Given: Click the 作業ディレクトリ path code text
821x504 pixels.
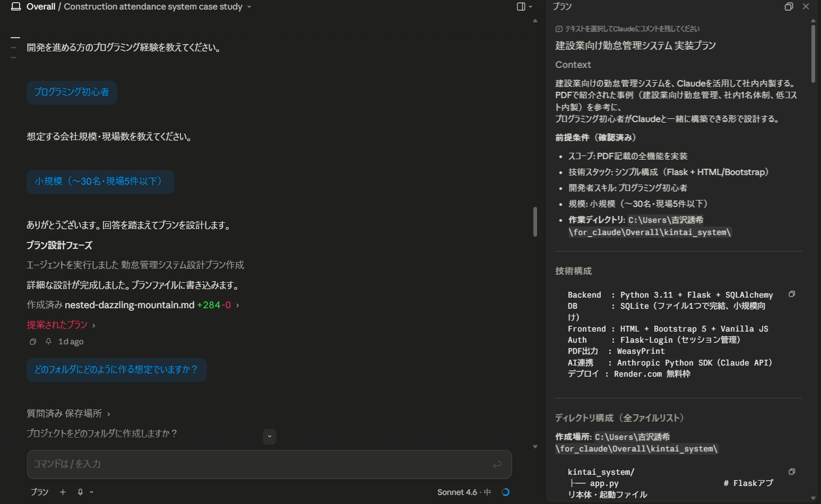Looking at the screenshot, I should (x=650, y=226).
